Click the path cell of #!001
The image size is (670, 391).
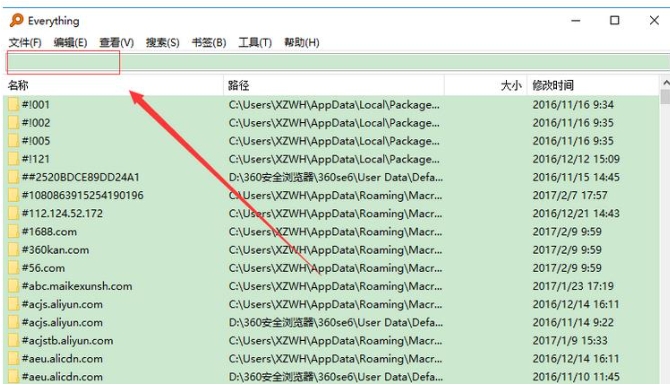point(334,105)
